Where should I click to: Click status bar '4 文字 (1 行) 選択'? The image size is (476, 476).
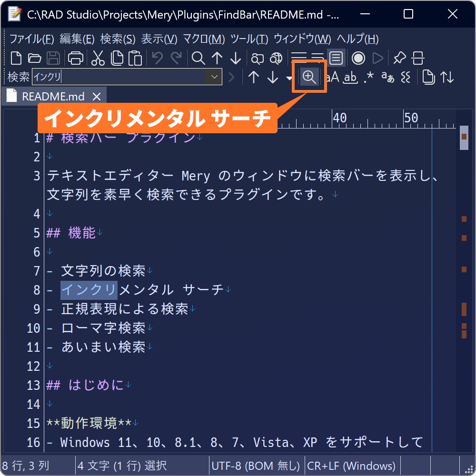(x=122, y=466)
